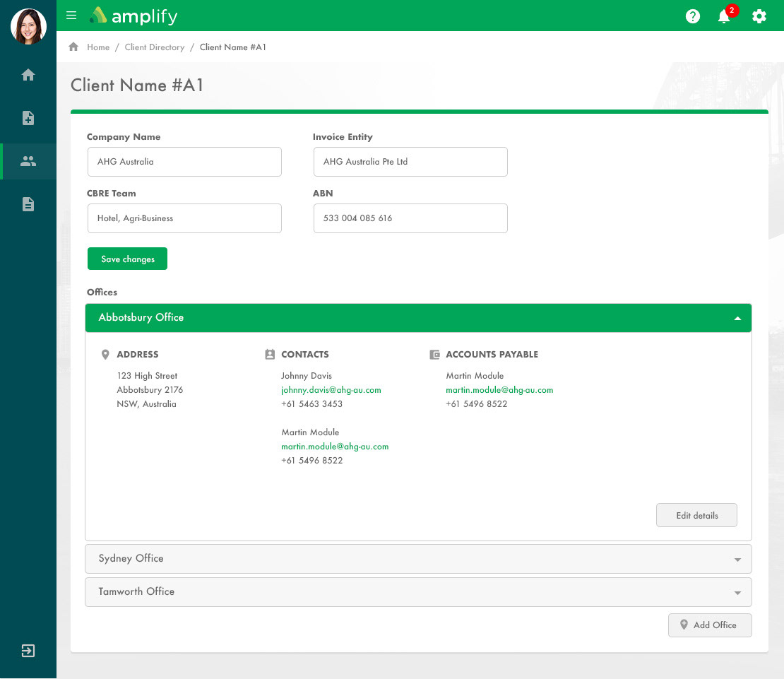The image size is (784, 679).
Task: Navigate to Home breadcrumb
Action: [x=98, y=47]
